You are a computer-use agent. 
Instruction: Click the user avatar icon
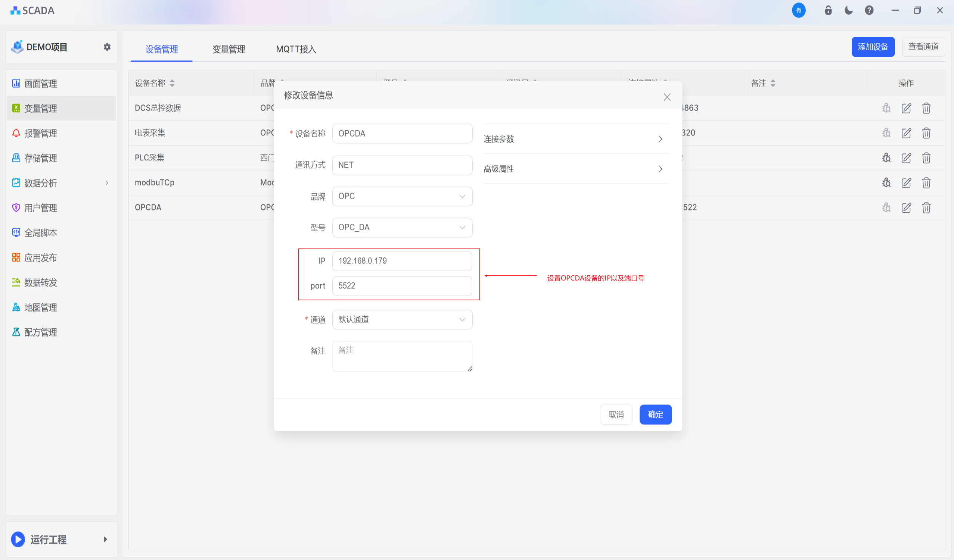[x=798, y=10]
